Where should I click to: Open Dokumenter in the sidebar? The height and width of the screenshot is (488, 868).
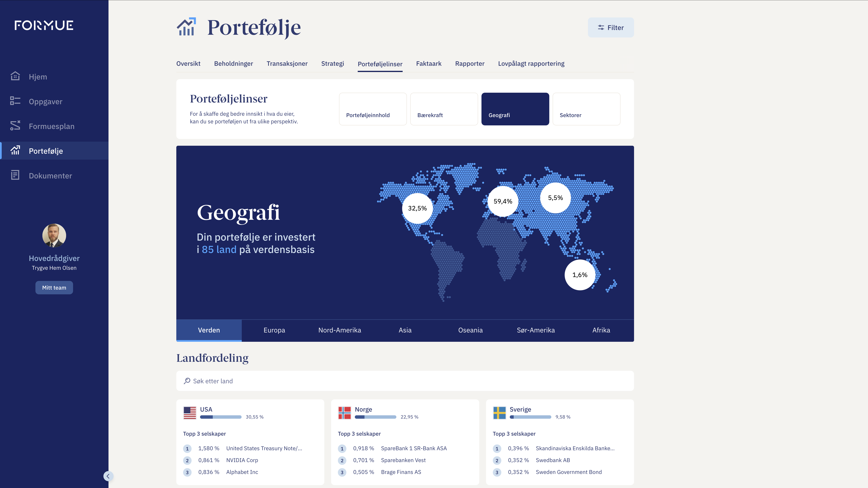pyautogui.click(x=54, y=176)
